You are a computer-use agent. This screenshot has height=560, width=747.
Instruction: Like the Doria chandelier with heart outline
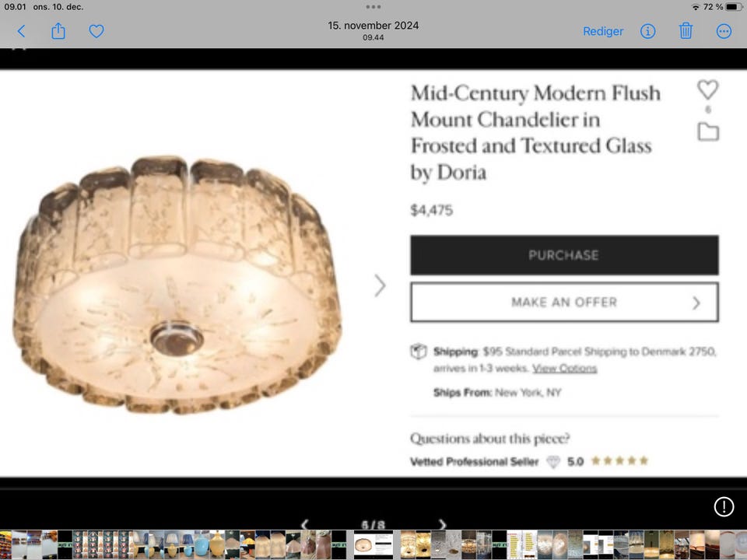tap(707, 90)
